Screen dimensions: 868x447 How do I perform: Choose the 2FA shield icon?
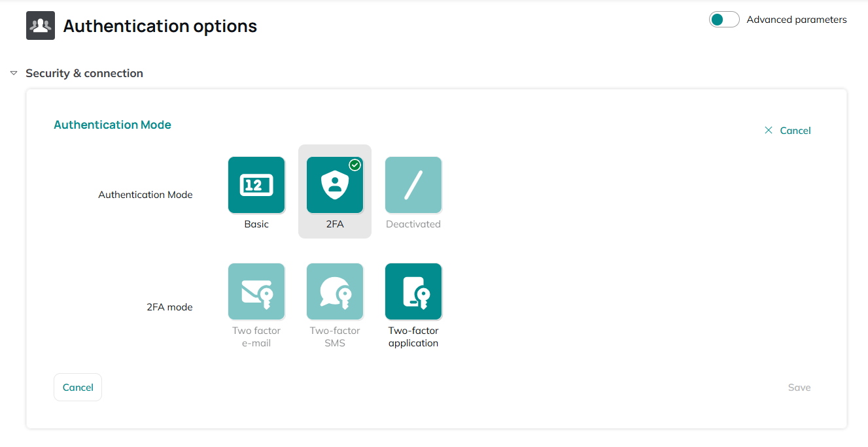pos(335,185)
